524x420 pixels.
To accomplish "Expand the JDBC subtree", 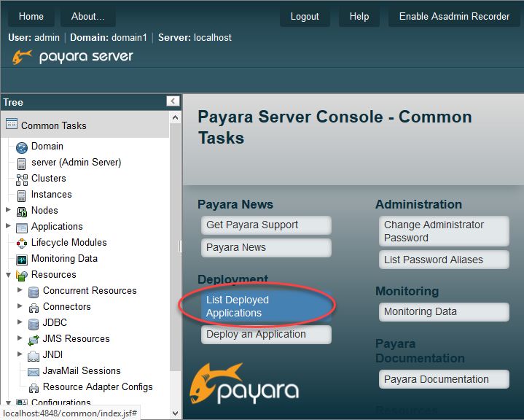I will pos(20,322).
